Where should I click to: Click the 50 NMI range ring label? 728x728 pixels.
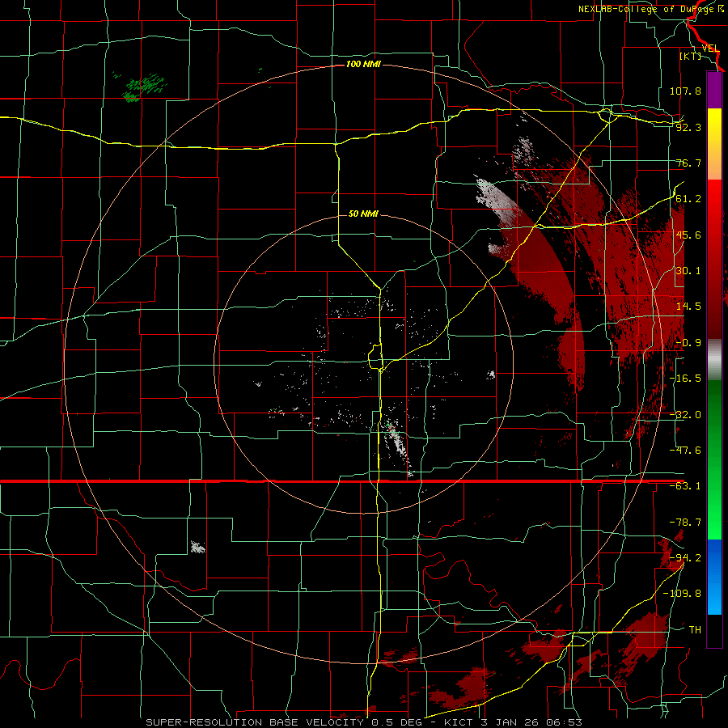tap(363, 214)
